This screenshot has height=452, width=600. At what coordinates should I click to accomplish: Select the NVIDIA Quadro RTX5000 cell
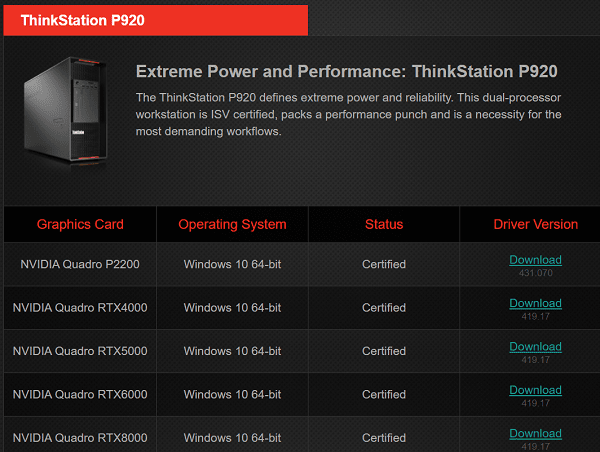80,351
